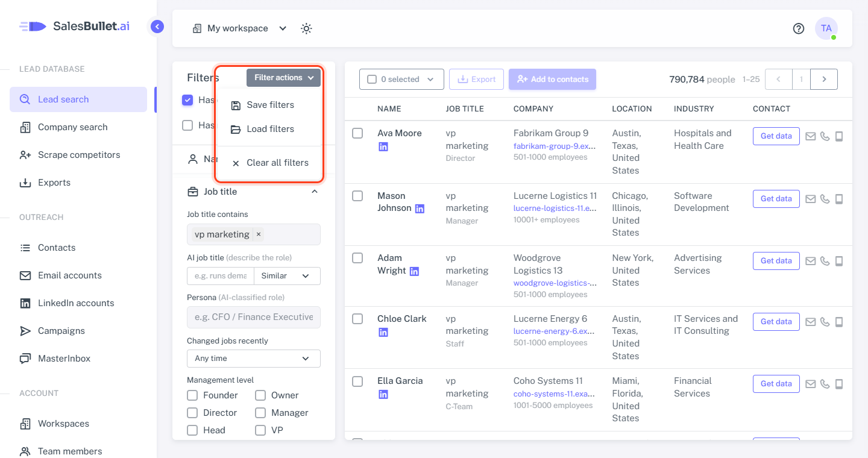
Task: Select Adam Wright's row checkbox
Action: [357, 258]
